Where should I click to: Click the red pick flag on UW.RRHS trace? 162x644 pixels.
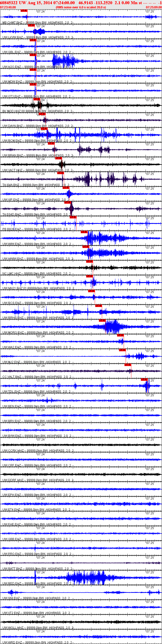tap(99, 306)
